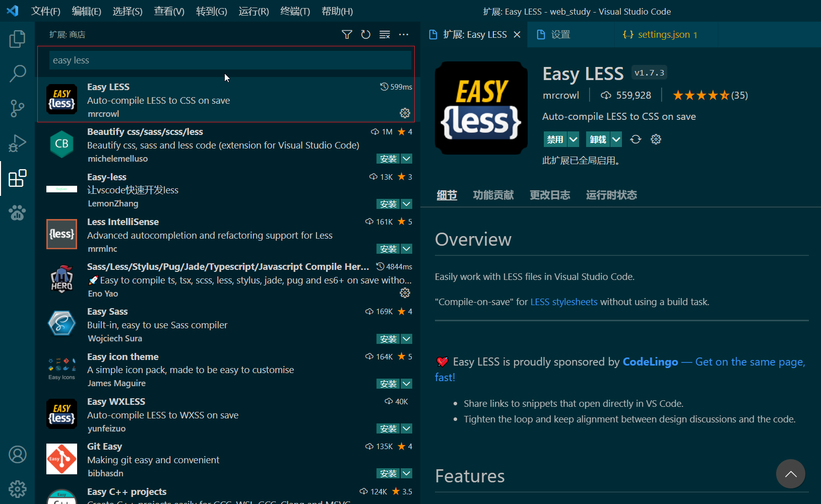The image size is (821, 504).
Task: Click the 禁用 disable button
Action: [x=555, y=139]
